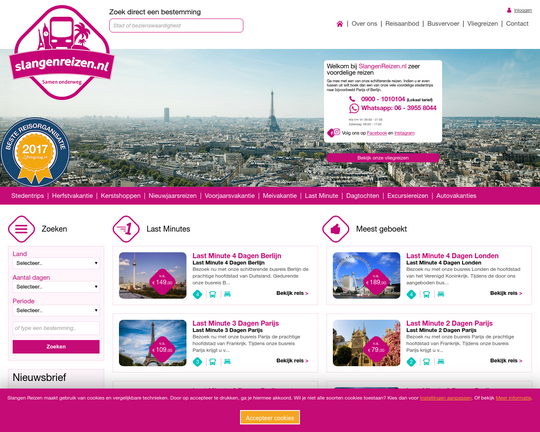Click the phone icon next to 0900 number

352,99
